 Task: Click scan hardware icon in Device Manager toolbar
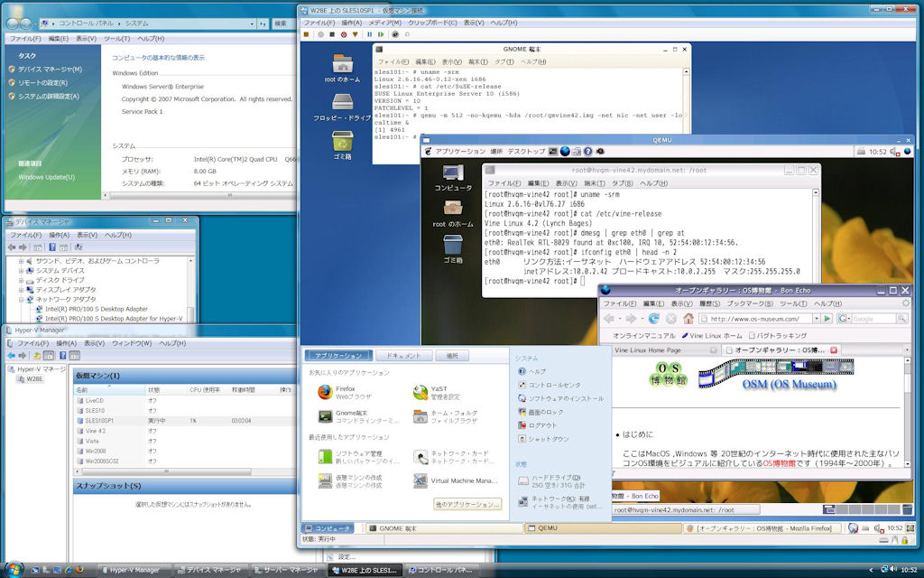click(x=78, y=247)
